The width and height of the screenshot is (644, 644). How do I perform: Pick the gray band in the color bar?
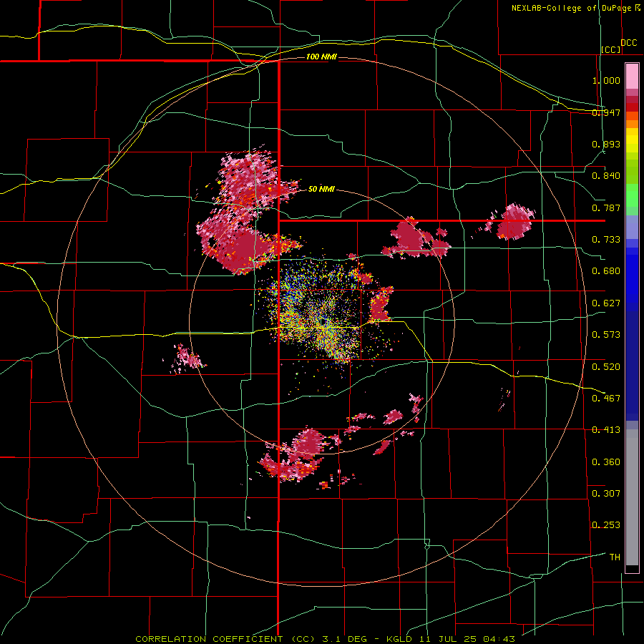[632, 497]
